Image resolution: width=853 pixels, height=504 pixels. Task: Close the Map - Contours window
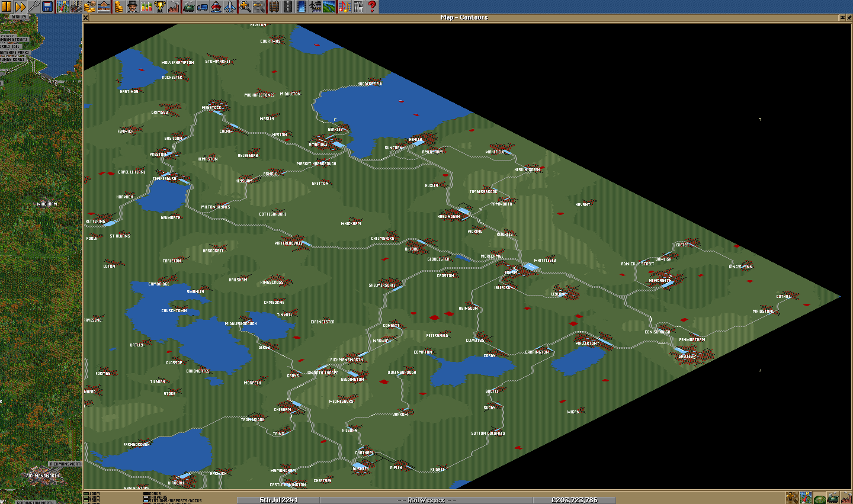pos(86,18)
